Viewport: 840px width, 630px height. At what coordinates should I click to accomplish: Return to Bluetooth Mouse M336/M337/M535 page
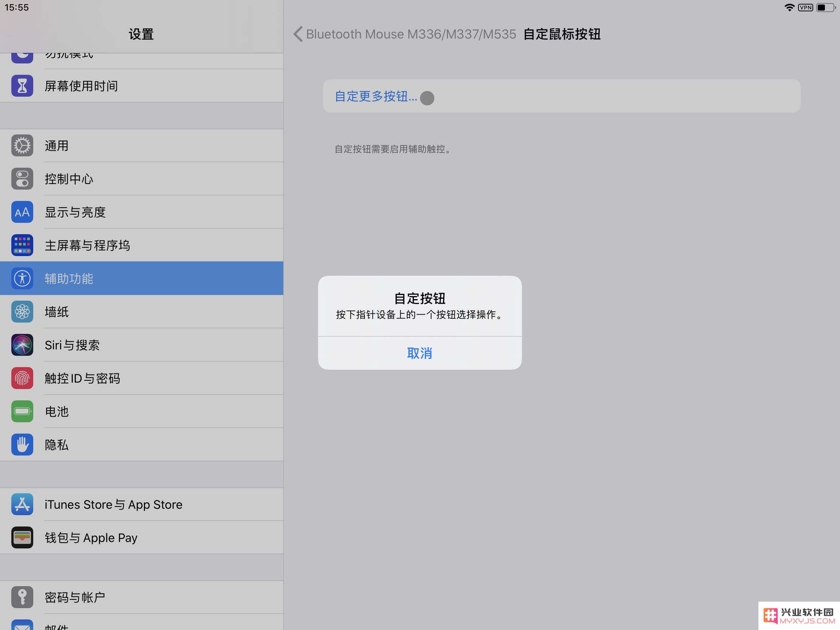[x=411, y=34]
